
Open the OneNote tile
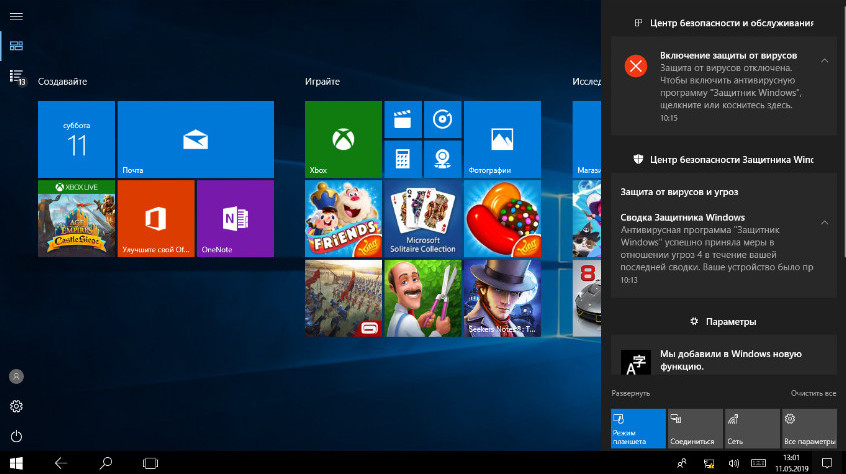235,218
